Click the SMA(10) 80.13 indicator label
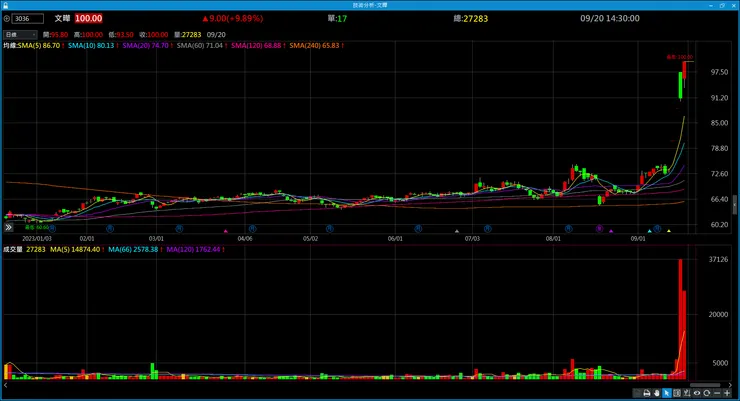Image resolution: width=740 pixels, height=401 pixels. (x=91, y=46)
